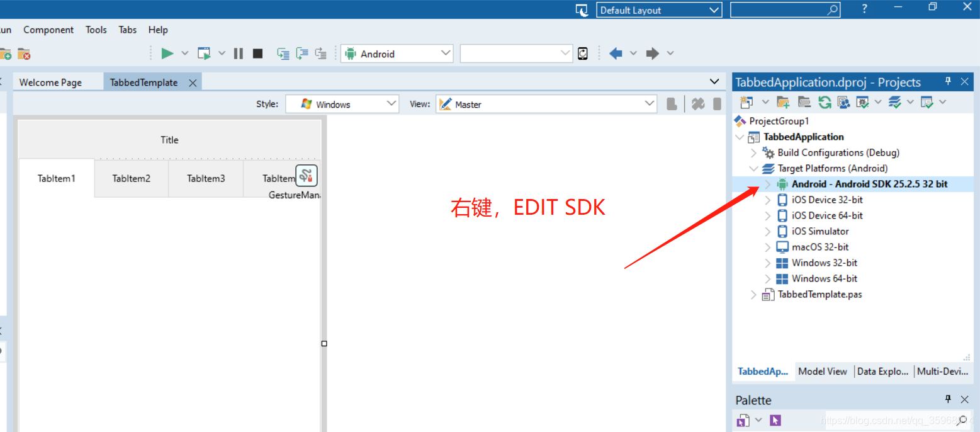Pin the Palette panel
The width and height of the screenshot is (980, 432).
(x=948, y=399)
